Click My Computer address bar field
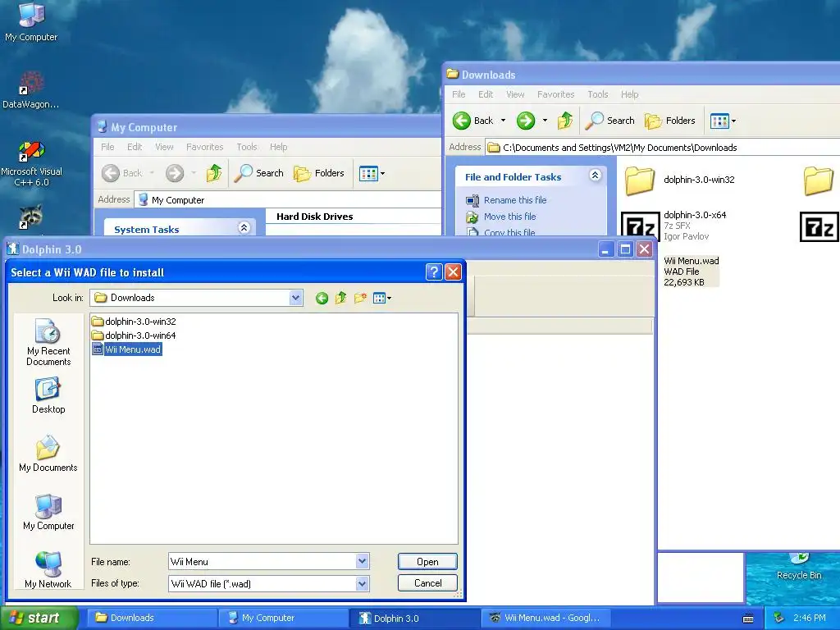This screenshot has height=630, width=840. point(288,200)
